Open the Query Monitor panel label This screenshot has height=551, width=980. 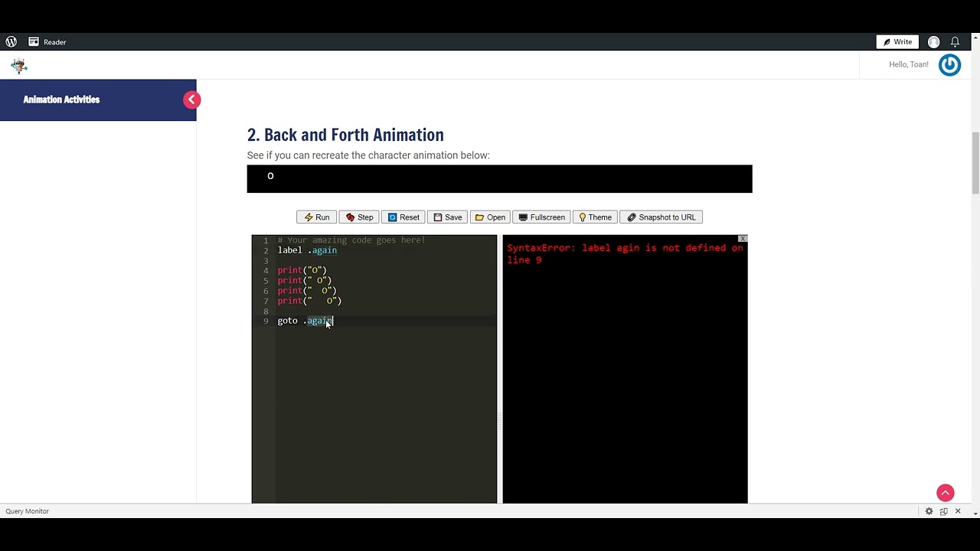[28, 511]
